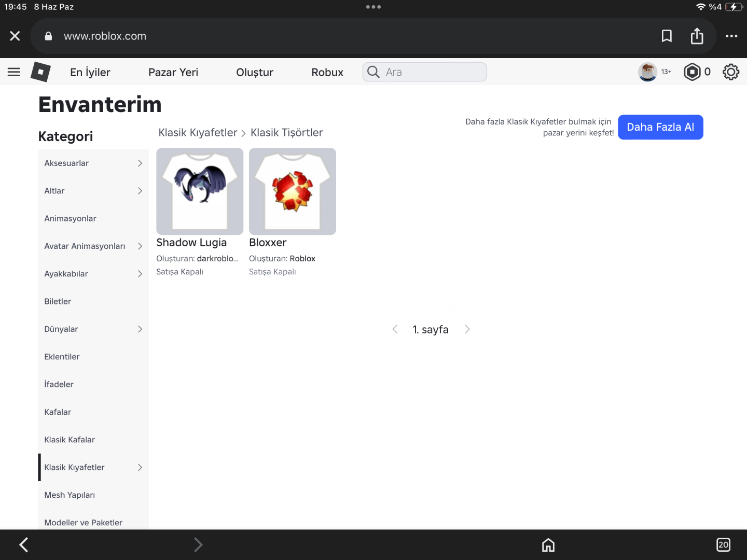Focus the Ara search field
The image size is (747, 560).
[424, 72]
